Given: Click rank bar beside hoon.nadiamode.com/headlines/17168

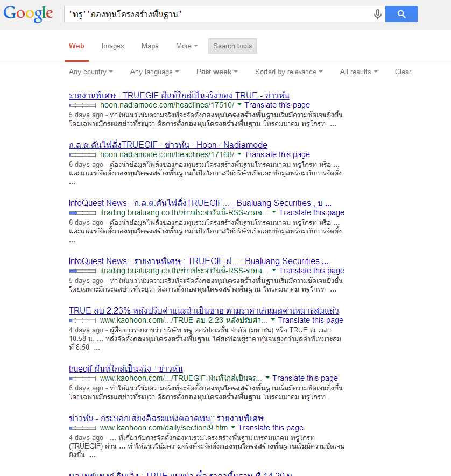Looking at the screenshot, I should 82,155.
